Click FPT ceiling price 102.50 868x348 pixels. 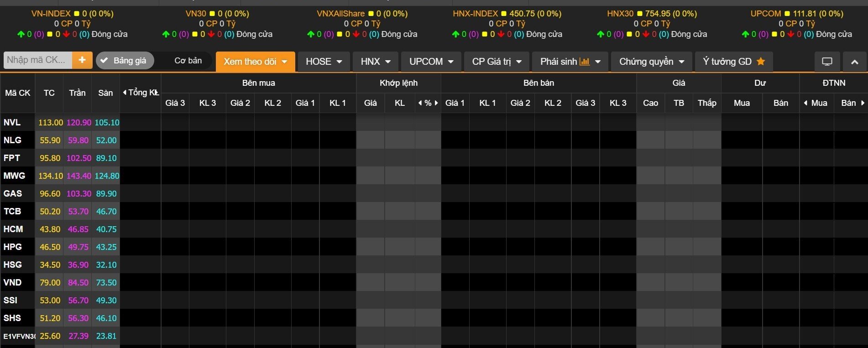(x=78, y=158)
